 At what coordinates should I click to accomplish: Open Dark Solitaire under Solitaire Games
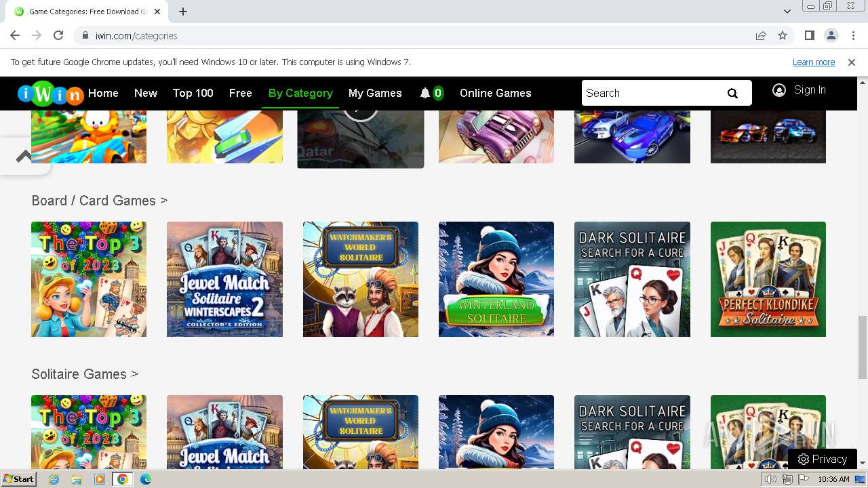coord(632,432)
